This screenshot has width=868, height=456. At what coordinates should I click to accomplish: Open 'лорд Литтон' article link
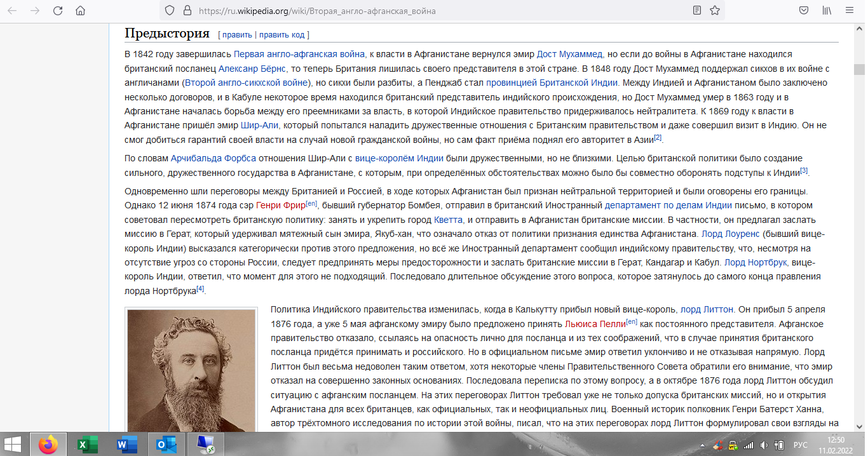(707, 309)
